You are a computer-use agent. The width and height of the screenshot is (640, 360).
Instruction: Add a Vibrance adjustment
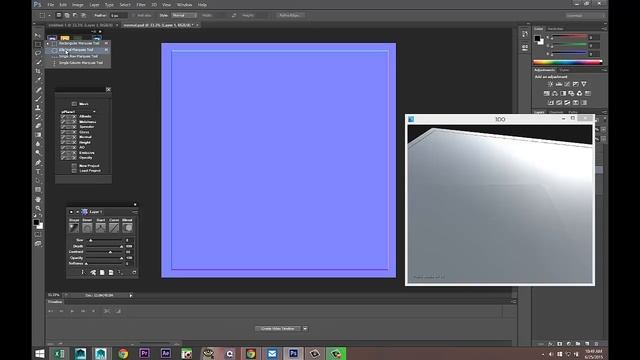pyautogui.click(x=584, y=84)
